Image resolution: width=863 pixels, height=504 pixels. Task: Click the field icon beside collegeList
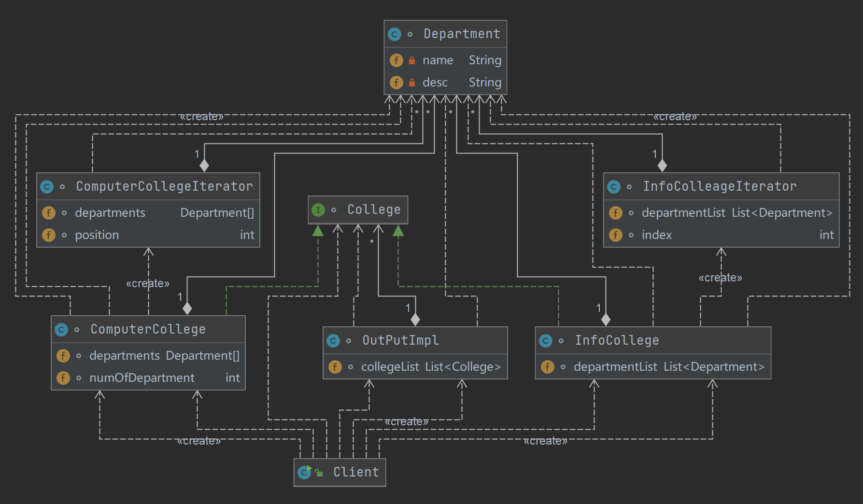coord(335,367)
